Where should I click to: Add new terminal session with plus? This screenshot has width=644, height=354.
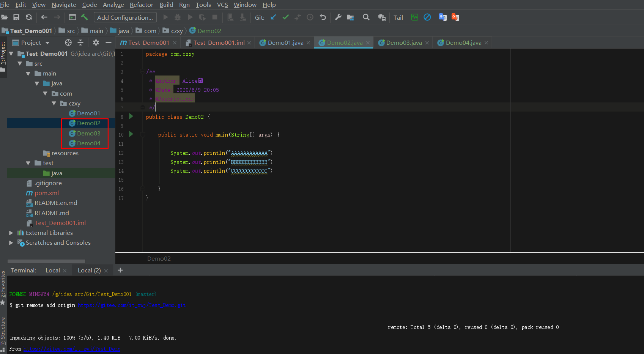pos(120,270)
